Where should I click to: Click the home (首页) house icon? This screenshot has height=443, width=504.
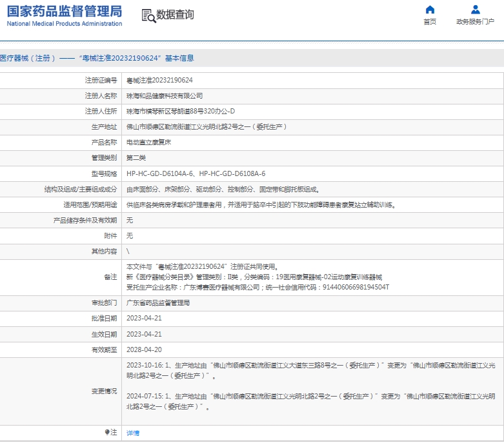[430, 10]
